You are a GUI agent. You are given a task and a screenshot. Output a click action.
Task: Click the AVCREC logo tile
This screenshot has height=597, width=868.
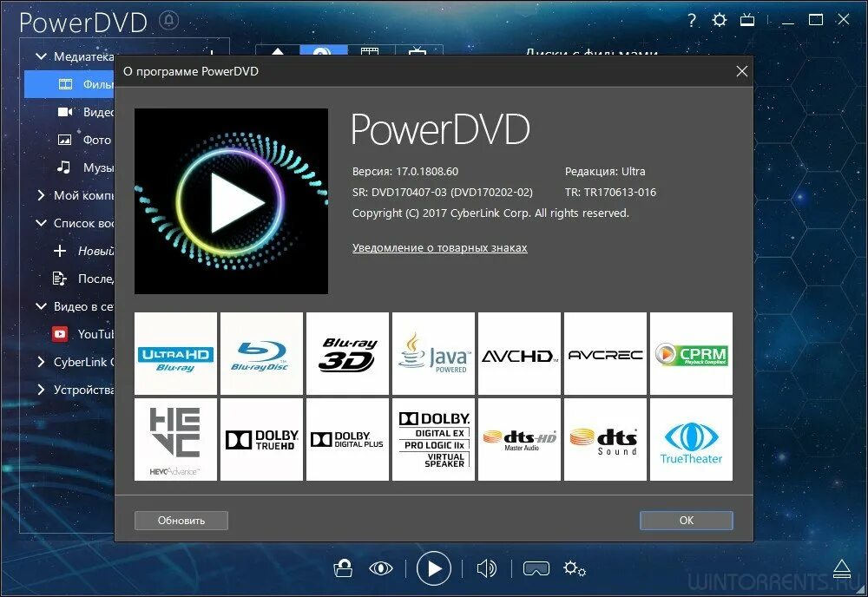(605, 353)
